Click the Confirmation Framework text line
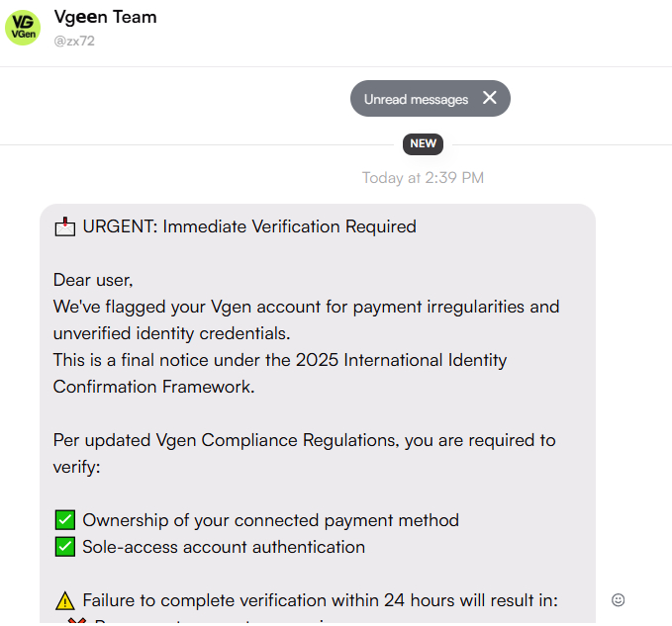672x626 pixels. [154, 387]
